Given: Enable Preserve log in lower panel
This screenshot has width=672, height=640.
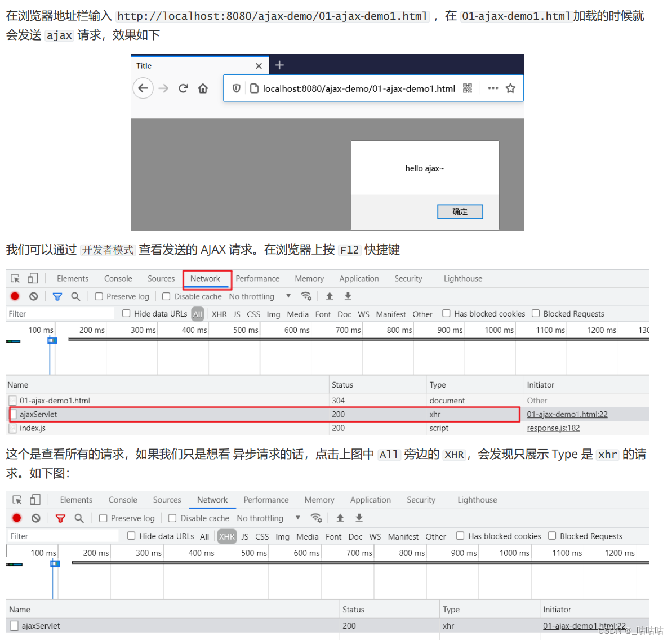Looking at the screenshot, I should tap(103, 518).
